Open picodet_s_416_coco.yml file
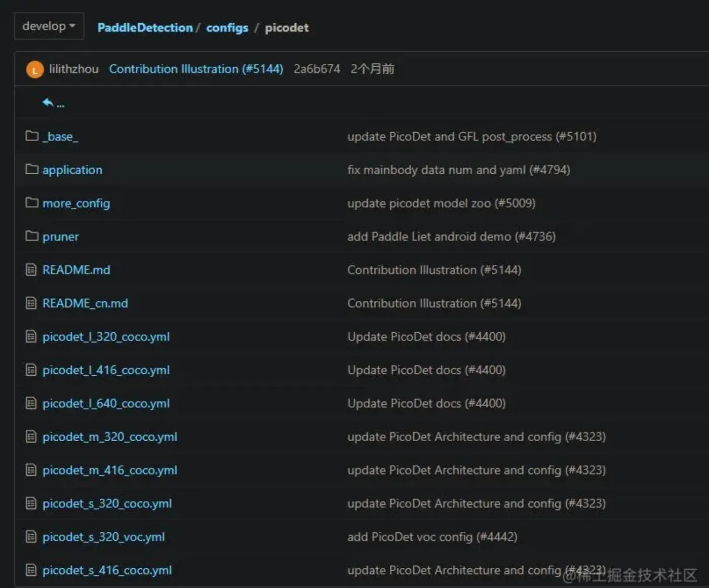Viewport: 709px width, 588px height. [107, 571]
